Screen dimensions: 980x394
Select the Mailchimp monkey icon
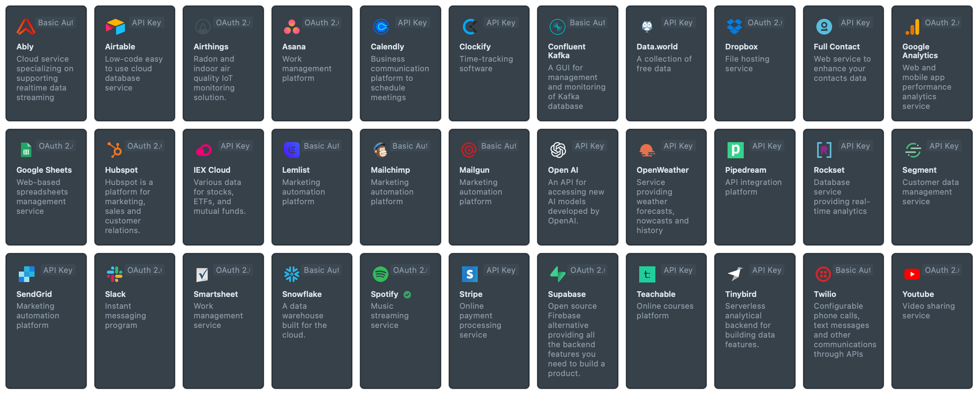(x=381, y=150)
